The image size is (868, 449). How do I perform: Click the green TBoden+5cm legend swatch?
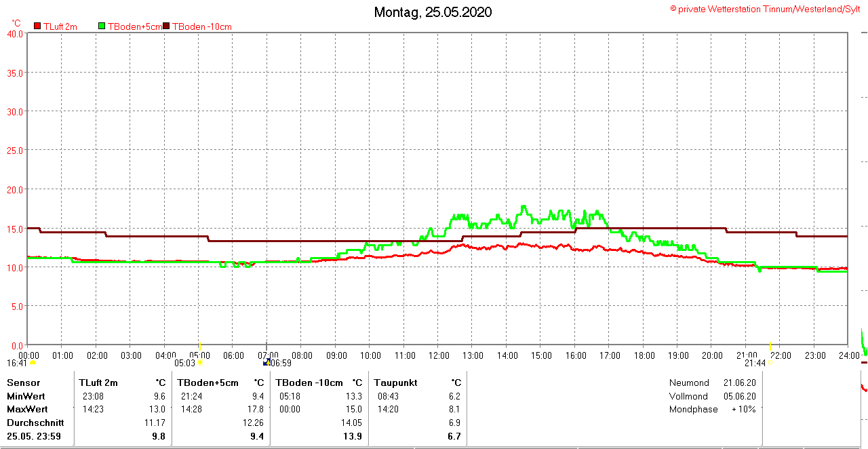[x=102, y=26]
